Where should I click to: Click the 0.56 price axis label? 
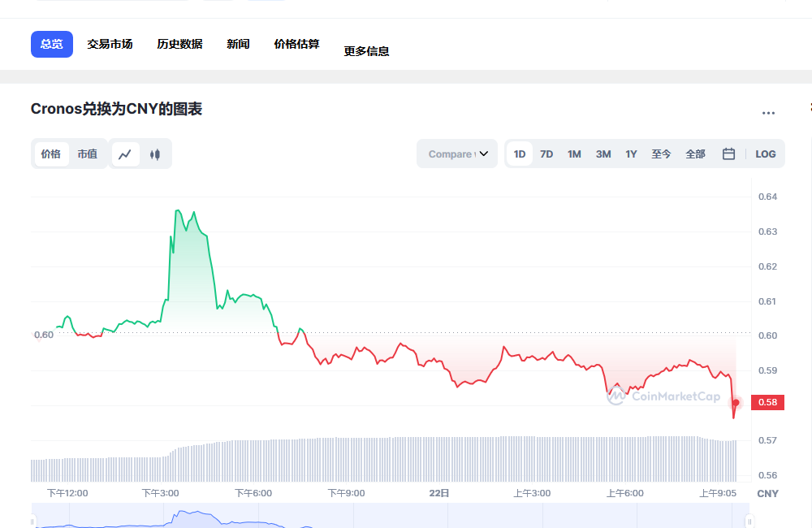767,475
